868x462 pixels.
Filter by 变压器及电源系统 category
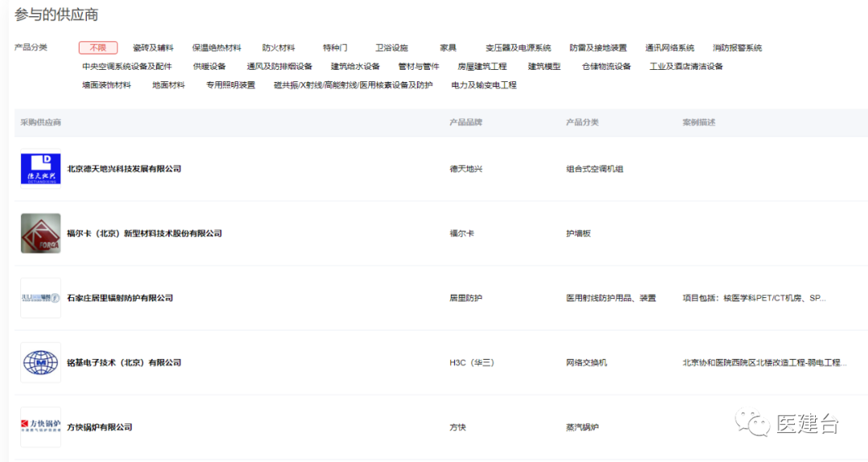point(518,47)
